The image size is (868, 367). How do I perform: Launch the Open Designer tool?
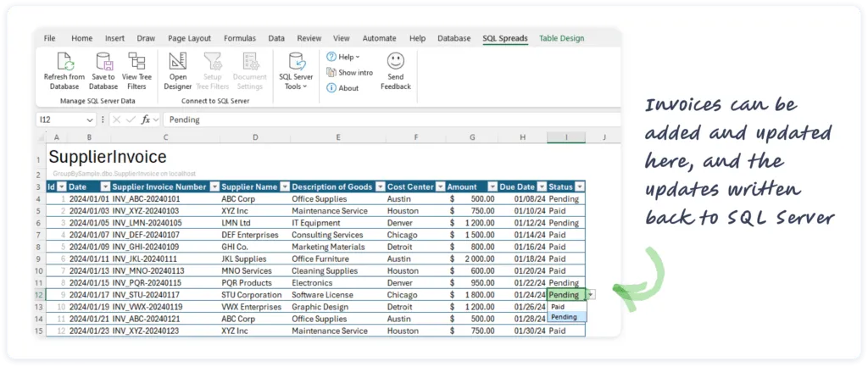coord(178,62)
